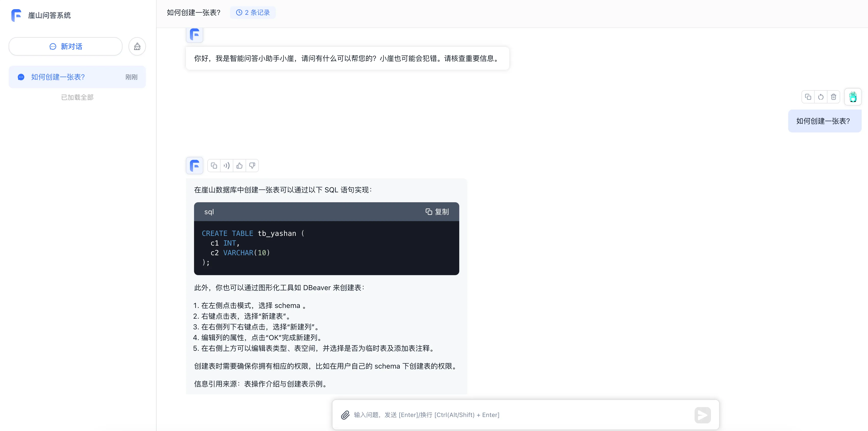Viewport: 868px width, 431px height.
Task: Click the chat bubble icon beside 如何创建一张表?
Action: (21, 77)
